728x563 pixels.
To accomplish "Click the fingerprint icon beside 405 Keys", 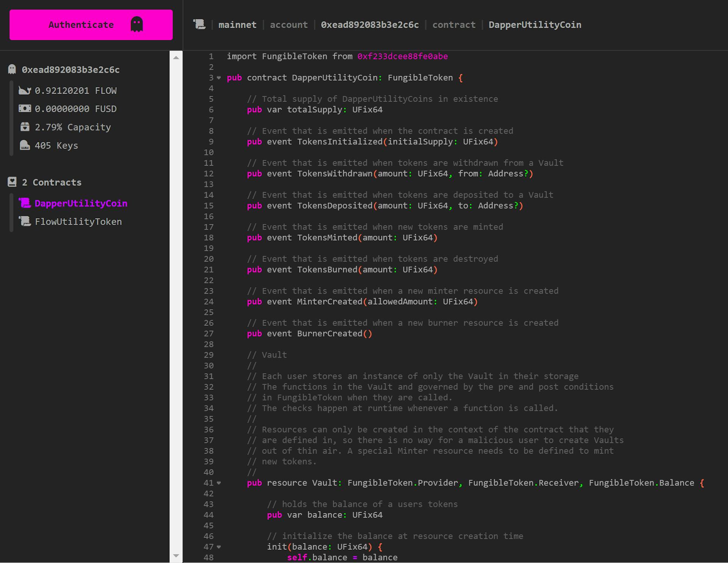I will pos(25,145).
